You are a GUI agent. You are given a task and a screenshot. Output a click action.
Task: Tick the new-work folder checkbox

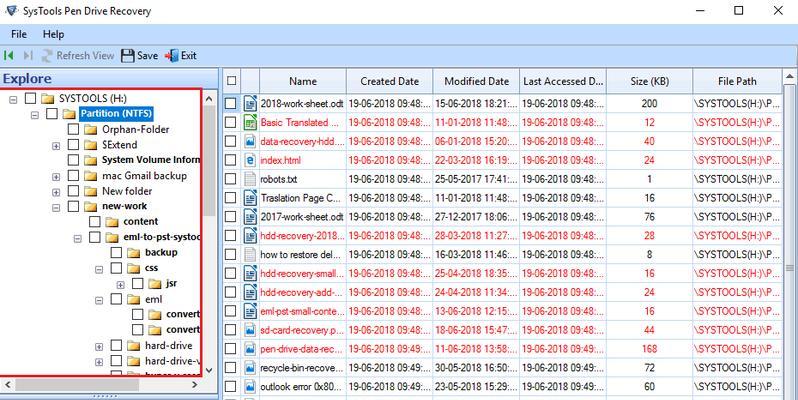(73, 206)
